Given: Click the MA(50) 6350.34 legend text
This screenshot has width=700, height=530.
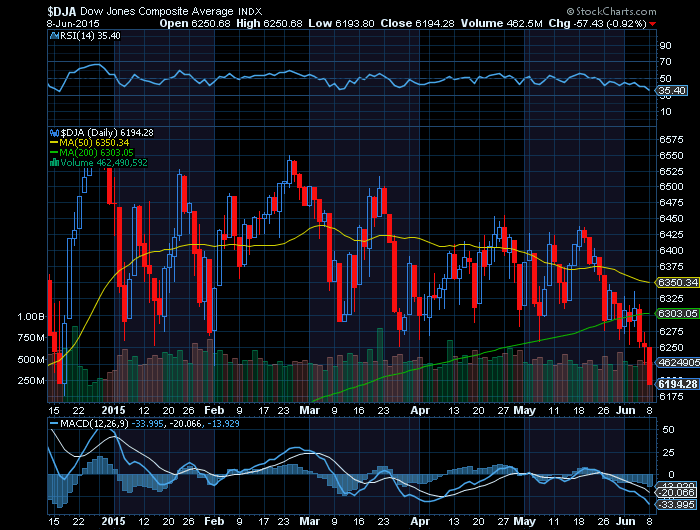Looking at the screenshot, I should pos(94,143).
